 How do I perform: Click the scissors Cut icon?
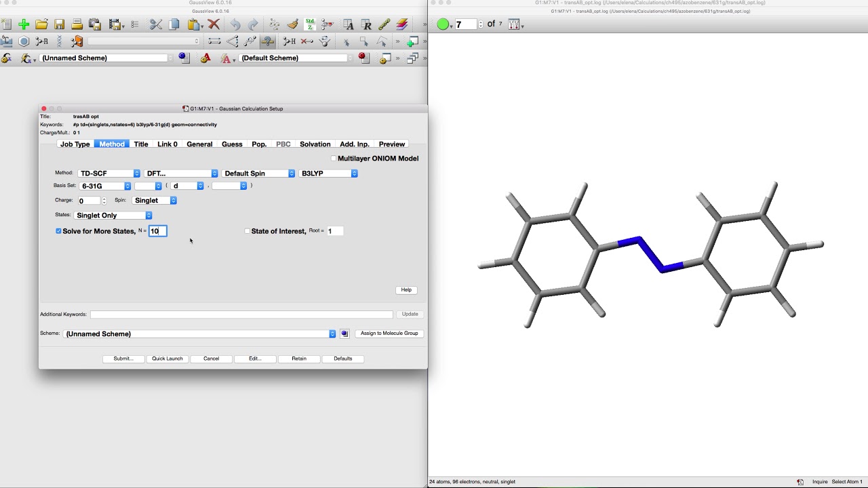click(156, 24)
